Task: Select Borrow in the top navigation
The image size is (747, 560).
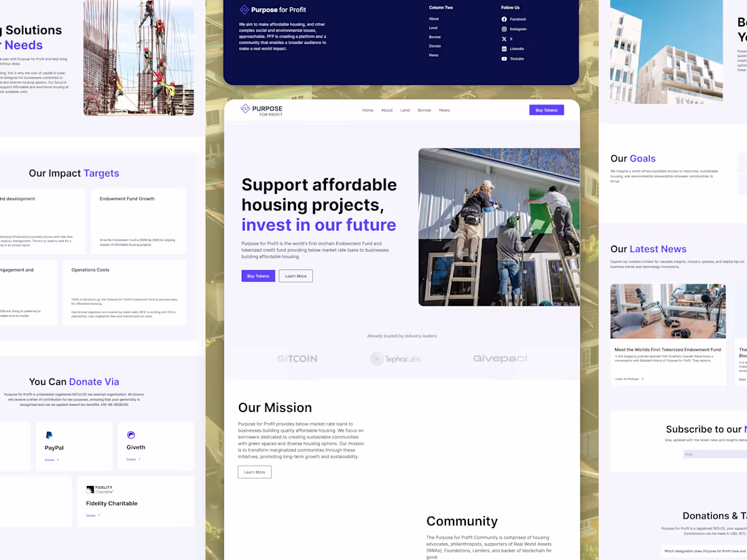Action: [x=424, y=109]
